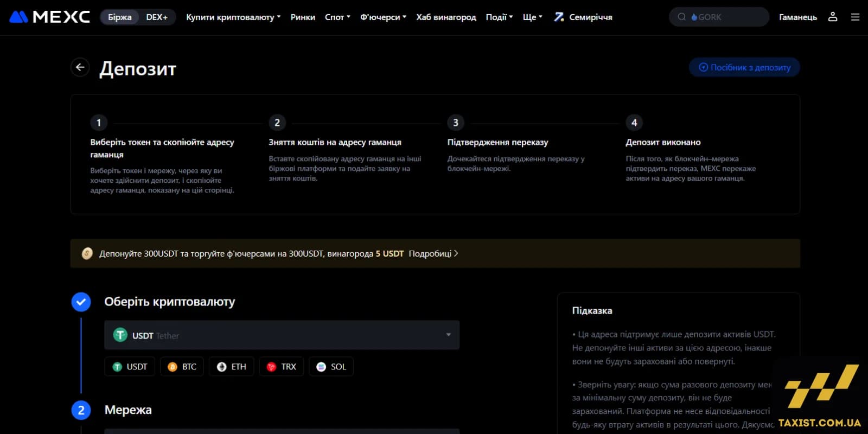
Task: Switch to the DEX+ tab
Action: (x=157, y=17)
